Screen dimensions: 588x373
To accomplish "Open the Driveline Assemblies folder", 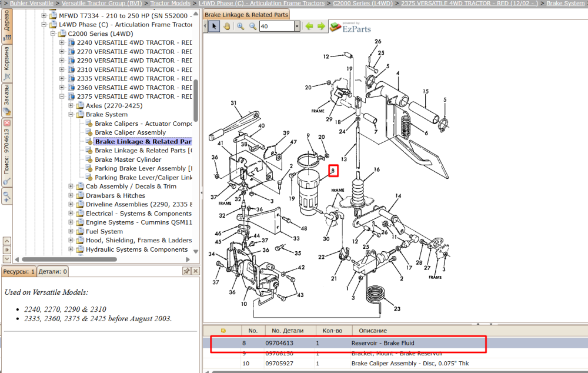I will coord(139,204).
